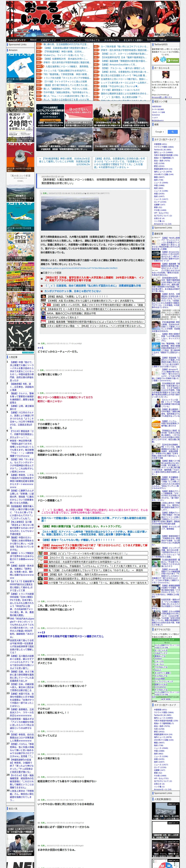
Task: Open previous article link 【TBS報道特集】神奈川新聞
Action: (64, 161)
